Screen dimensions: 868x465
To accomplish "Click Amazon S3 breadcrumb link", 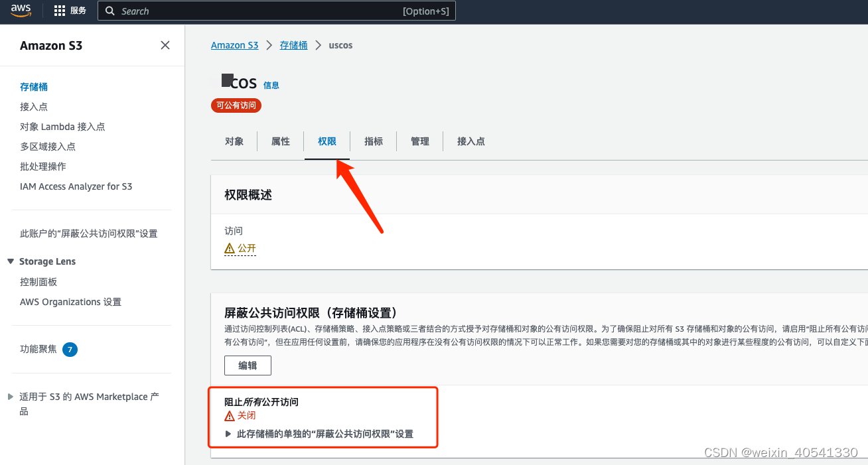I will coord(235,45).
